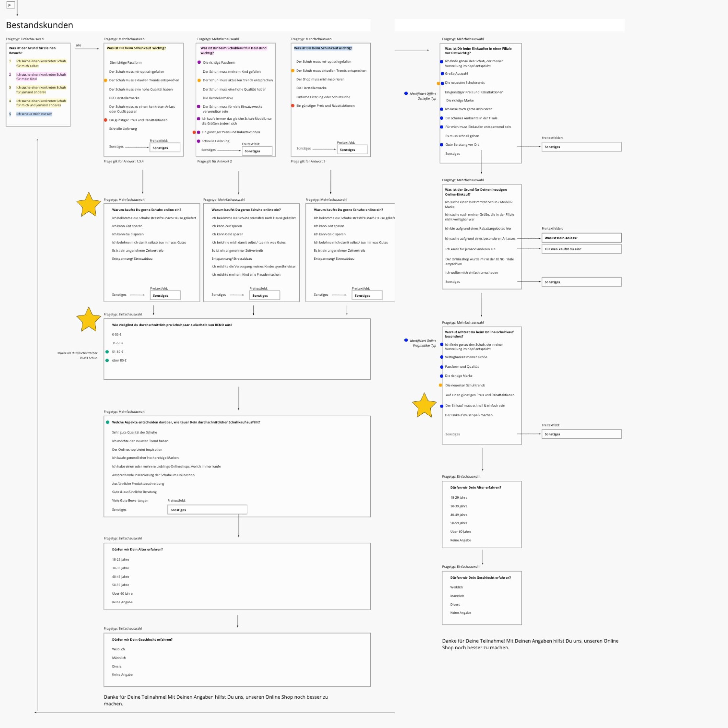Select the Viele Gute Bewertungen answer
Viewport: 728px width, 728px height.
click(130, 500)
